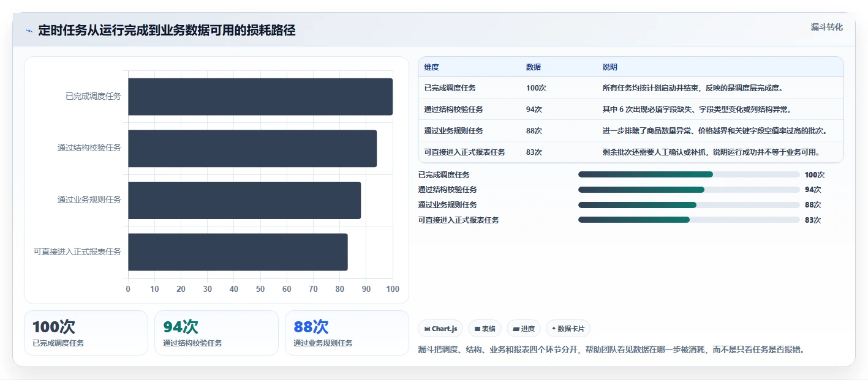The height and width of the screenshot is (380, 868).
Task: Click the 88次 progress bar
Action: pyautogui.click(x=689, y=205)
